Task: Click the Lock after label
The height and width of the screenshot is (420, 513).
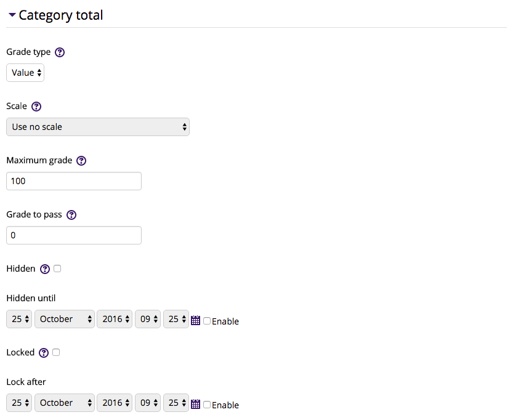Action: (x=26, y=382)
